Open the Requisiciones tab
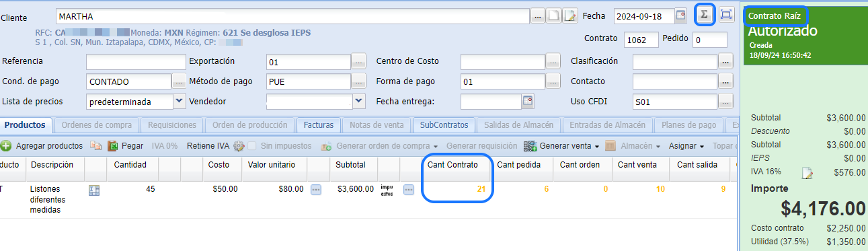868x251 pixels. pos(172,125)
